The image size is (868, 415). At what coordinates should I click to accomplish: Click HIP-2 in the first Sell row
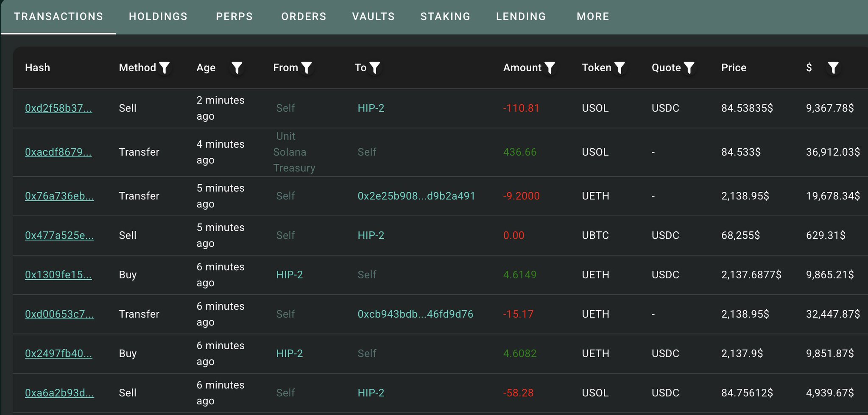click(371, 108)
